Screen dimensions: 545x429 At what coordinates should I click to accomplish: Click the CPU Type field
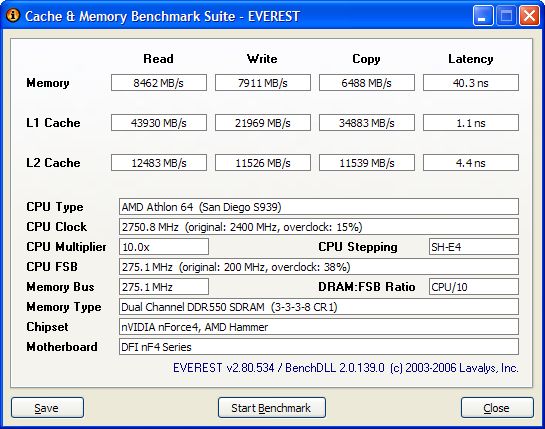coord(319,207)
